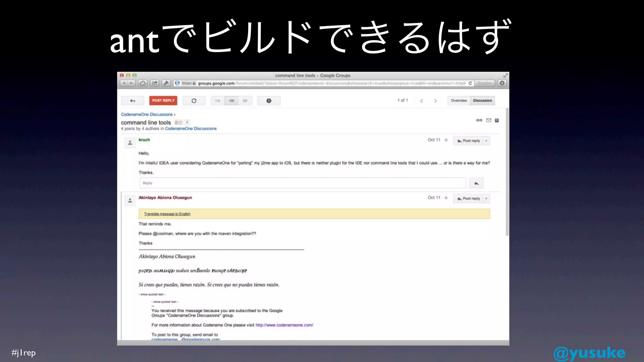Open the Safari share icon
The width and height of the screenshot is (644, 362).
tap(154, 83)
